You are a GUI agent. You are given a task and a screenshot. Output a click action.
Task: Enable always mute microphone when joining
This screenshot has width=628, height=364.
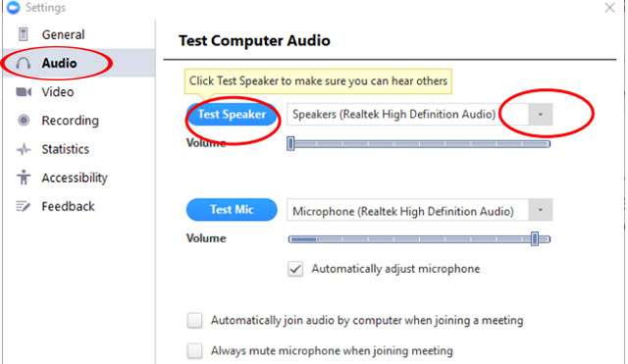194,351
